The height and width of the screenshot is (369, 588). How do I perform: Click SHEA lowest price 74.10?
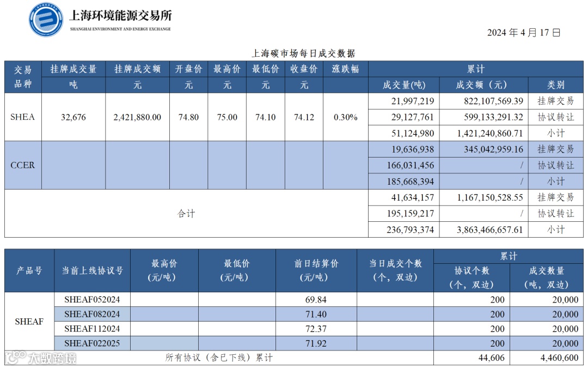266,117
